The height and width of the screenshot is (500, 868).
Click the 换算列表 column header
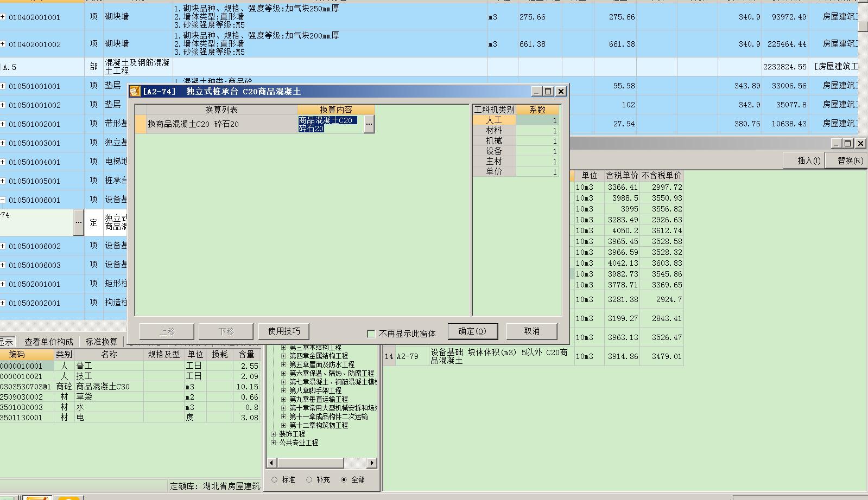click(221, 110)
